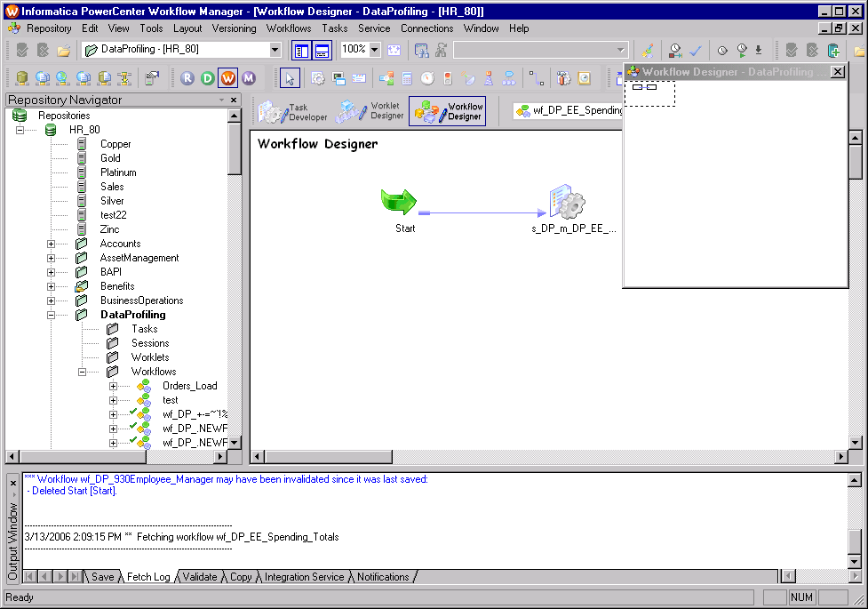Select the Sessions folder in DataProfiling
868x609 pixels.
click(150, 343)
